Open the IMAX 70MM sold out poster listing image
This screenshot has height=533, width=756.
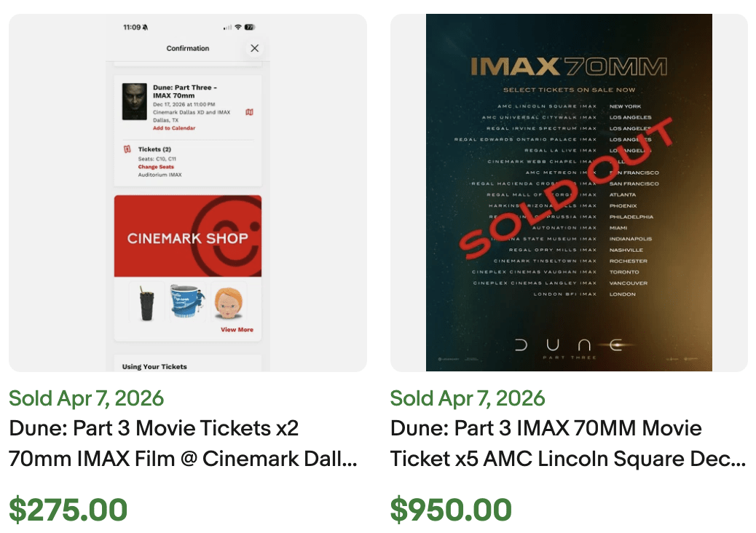[569, 193]
